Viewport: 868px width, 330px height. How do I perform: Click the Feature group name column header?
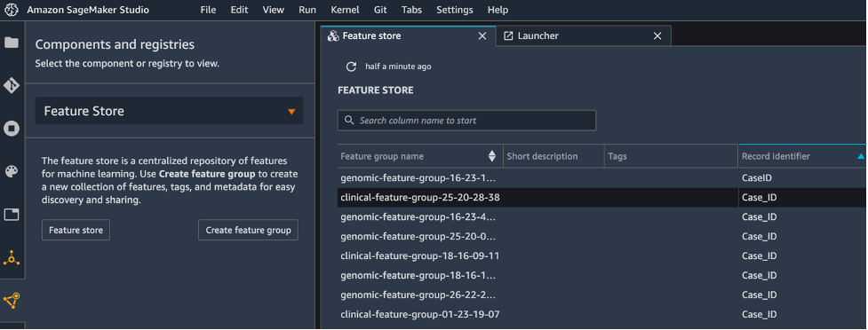[x=419, y=156]
